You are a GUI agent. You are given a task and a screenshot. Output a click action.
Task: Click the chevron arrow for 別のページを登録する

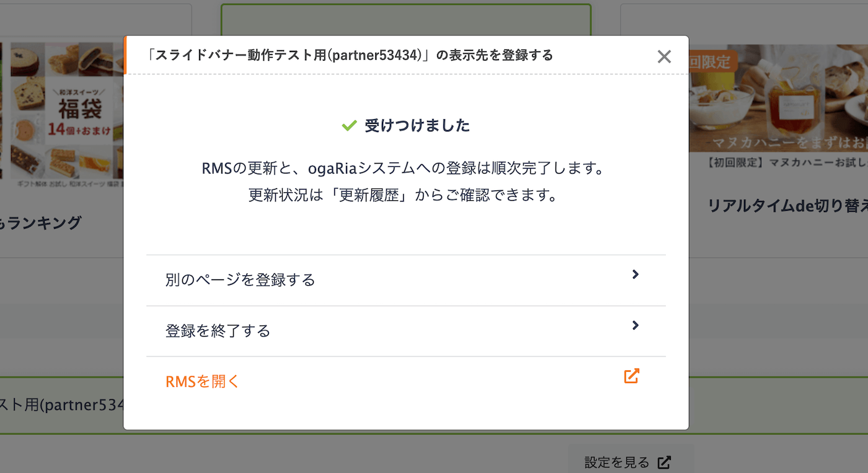[x=635, y=275]
